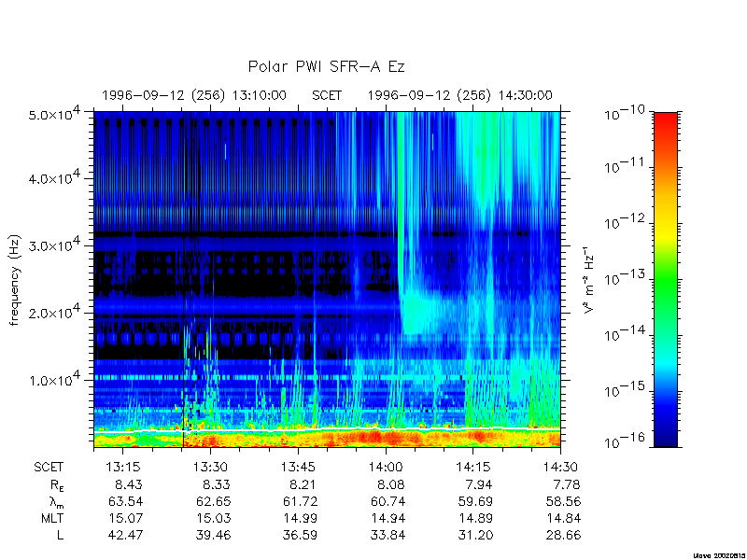Click the 10⁻¹³ color scale label
Image resolution: width=747 pixels, height=560 pixels.
click(x=625, y=278)
